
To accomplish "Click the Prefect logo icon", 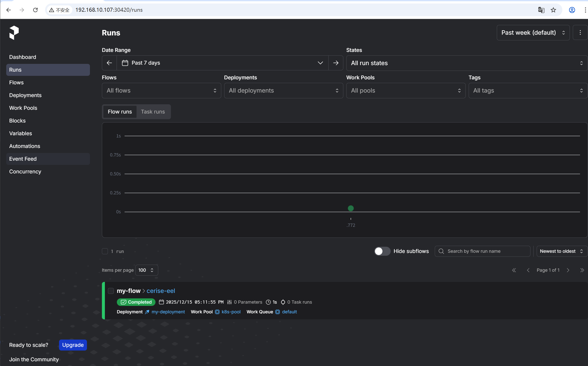I will pos(14,33).
